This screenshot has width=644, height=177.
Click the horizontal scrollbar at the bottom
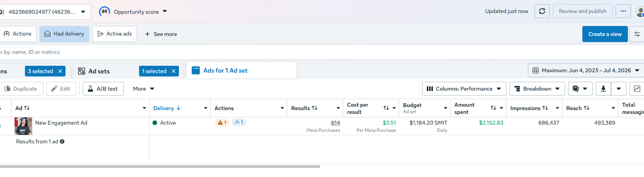click(x=160, y=166)
